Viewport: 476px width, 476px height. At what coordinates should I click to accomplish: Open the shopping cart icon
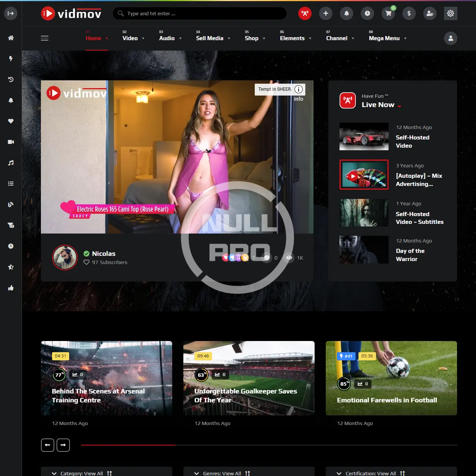tap(388, 13)
